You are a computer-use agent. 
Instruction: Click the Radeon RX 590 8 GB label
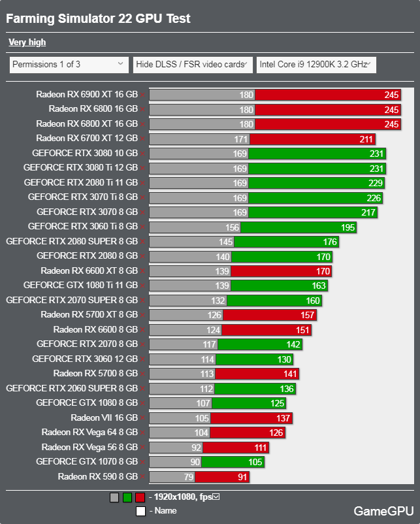97,476
